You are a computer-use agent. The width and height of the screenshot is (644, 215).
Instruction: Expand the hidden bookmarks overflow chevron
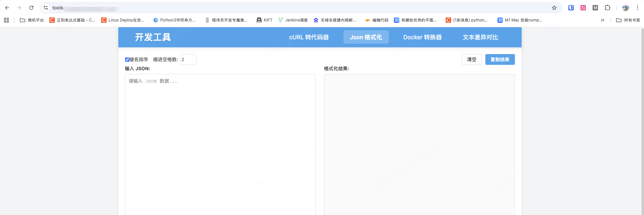[x=603, y=20]
